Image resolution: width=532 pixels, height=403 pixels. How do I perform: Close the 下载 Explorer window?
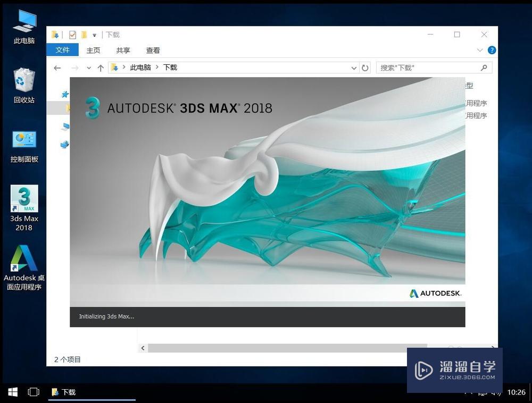(x=484, y=35)
